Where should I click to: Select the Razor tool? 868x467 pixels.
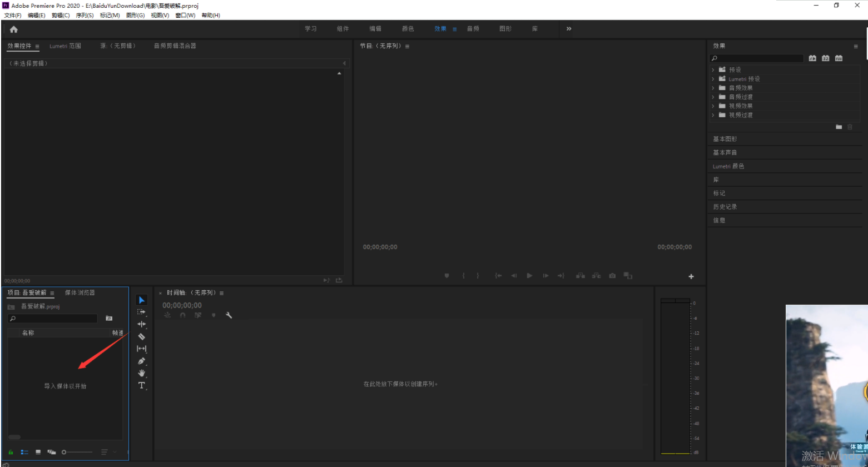point(141,336)
